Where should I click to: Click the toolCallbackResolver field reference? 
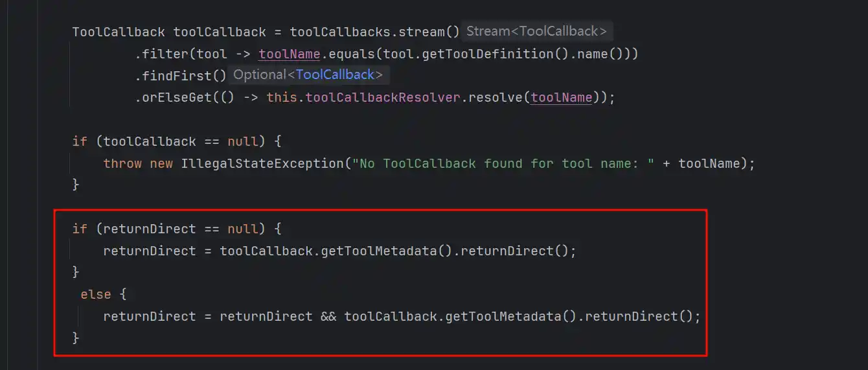click(x=384, y=97)
